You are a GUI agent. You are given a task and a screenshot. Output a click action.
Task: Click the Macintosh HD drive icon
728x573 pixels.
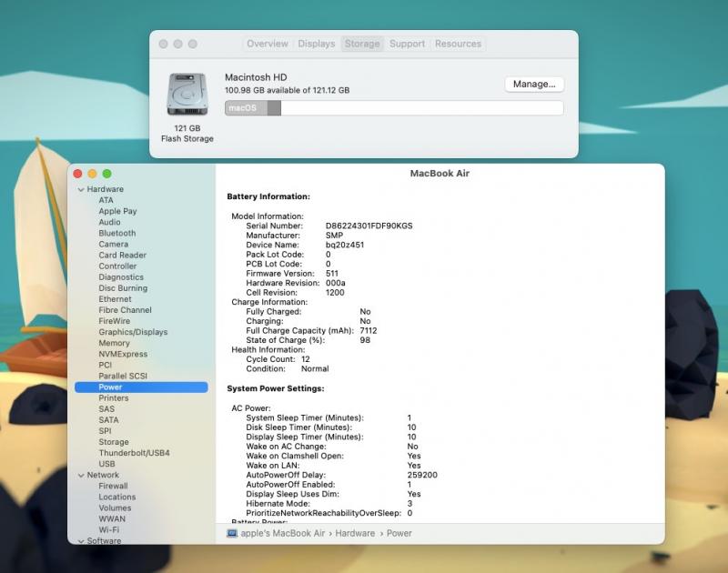(x=187, y=95)
